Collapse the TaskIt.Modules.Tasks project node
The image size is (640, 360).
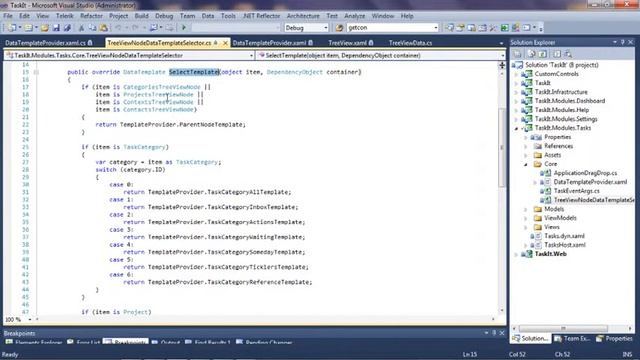pos(516,128)
